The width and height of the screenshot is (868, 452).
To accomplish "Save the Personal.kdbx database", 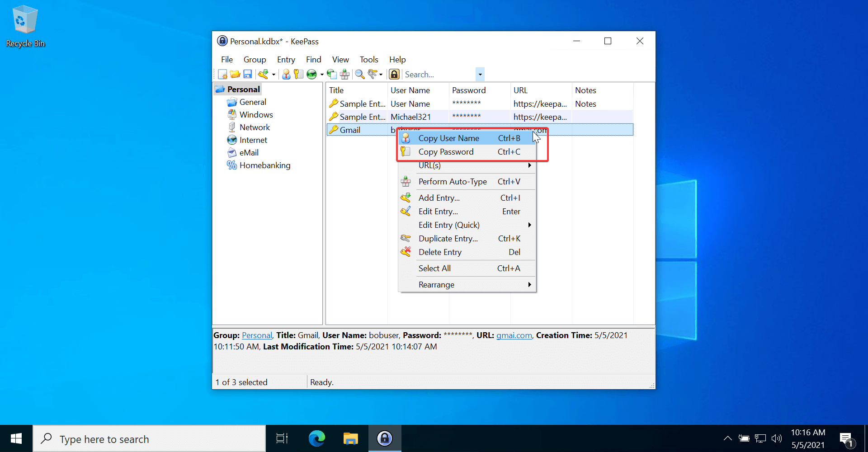I will (x=247, y=74).
